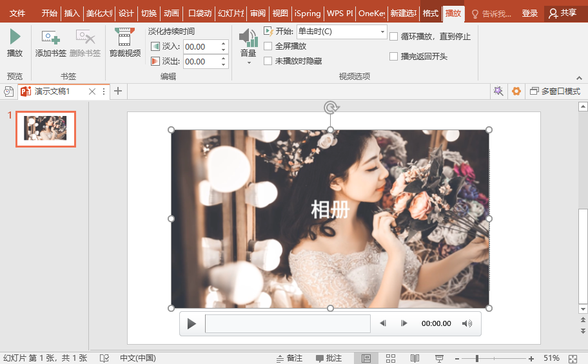Switch to the Insert (插入) tab
Image resolution: width=588 pixels, height=364 pixels.
[72, 14]
